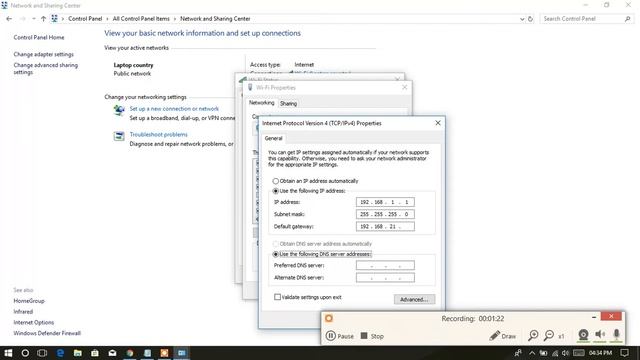Click the new connection network icon
Screen dimensions: 640x360
[x=119, y=110]
